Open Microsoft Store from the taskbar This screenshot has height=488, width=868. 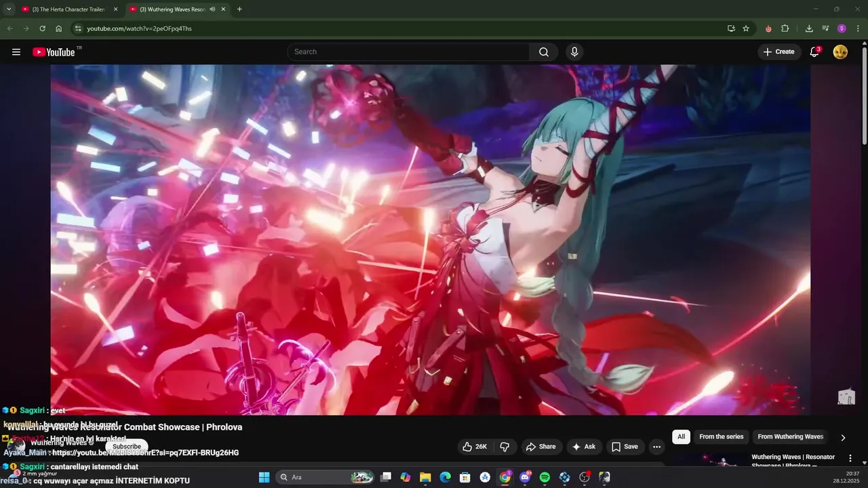tap(465, 477)
